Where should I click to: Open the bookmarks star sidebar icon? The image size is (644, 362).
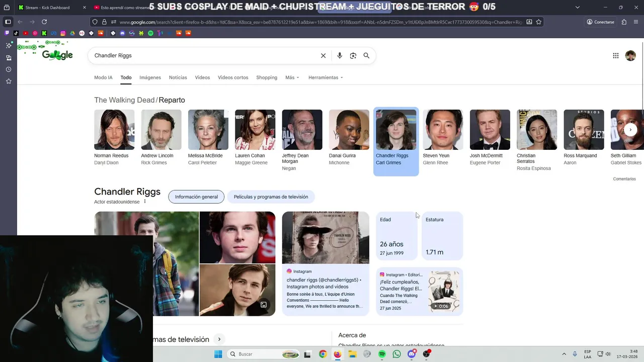(9, 81)
